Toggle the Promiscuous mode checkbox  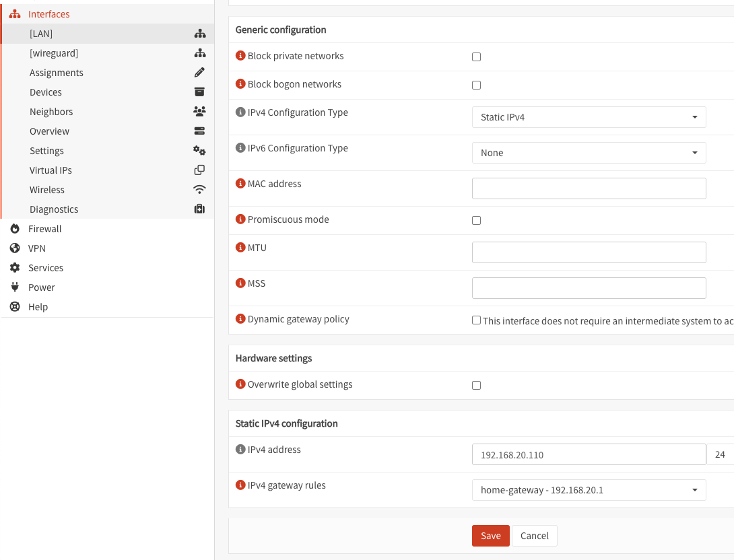click(x=476, y=221)
